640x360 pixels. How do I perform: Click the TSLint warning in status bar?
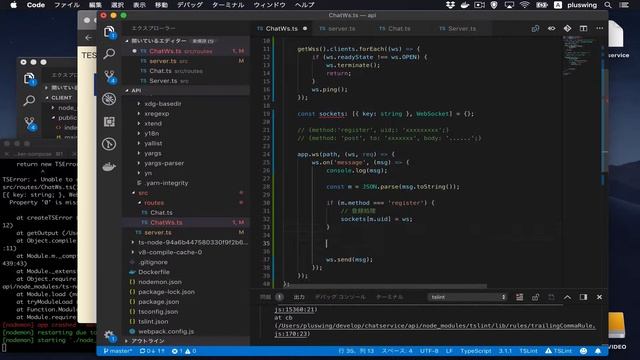[x=558, y=351]
